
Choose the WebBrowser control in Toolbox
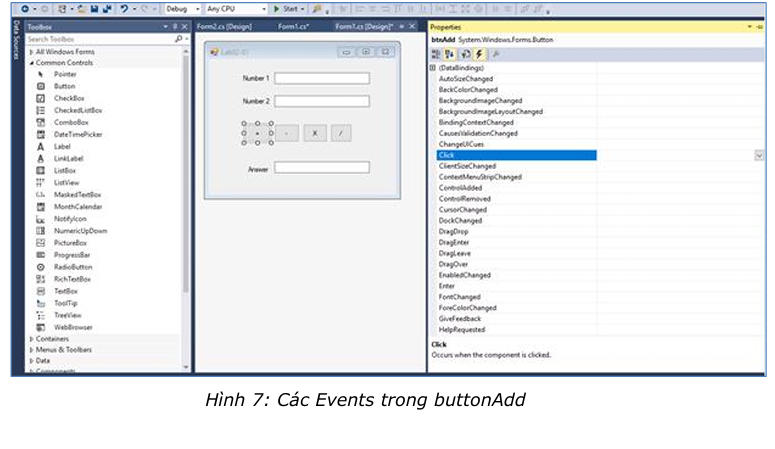click(73, 326)
